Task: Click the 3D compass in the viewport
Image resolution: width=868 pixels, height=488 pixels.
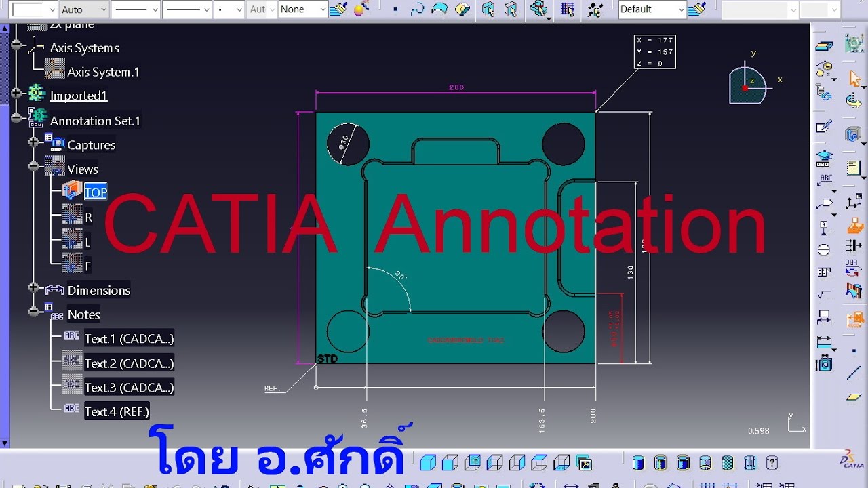Action: click(x=747, y=85)
